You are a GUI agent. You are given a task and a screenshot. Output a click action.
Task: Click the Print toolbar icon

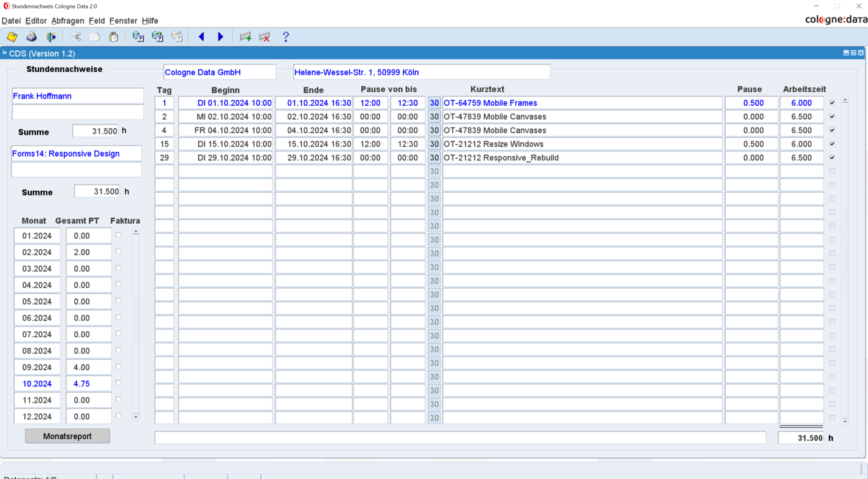[x=32, y=37]
